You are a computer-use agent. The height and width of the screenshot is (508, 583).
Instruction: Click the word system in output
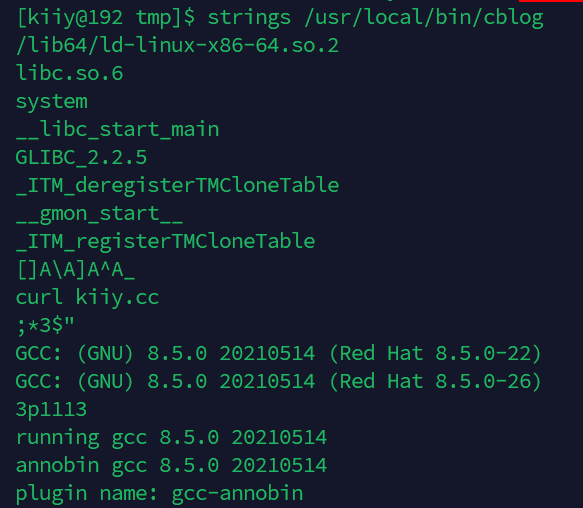[x=52, y=102]
